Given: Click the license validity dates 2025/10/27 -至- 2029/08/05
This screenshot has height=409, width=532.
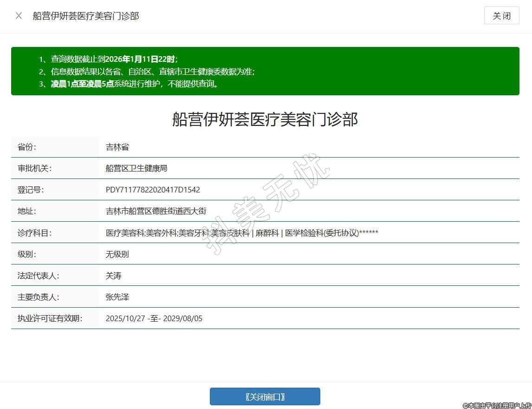Looking at the screenshot, I should [x=154, y=318].
